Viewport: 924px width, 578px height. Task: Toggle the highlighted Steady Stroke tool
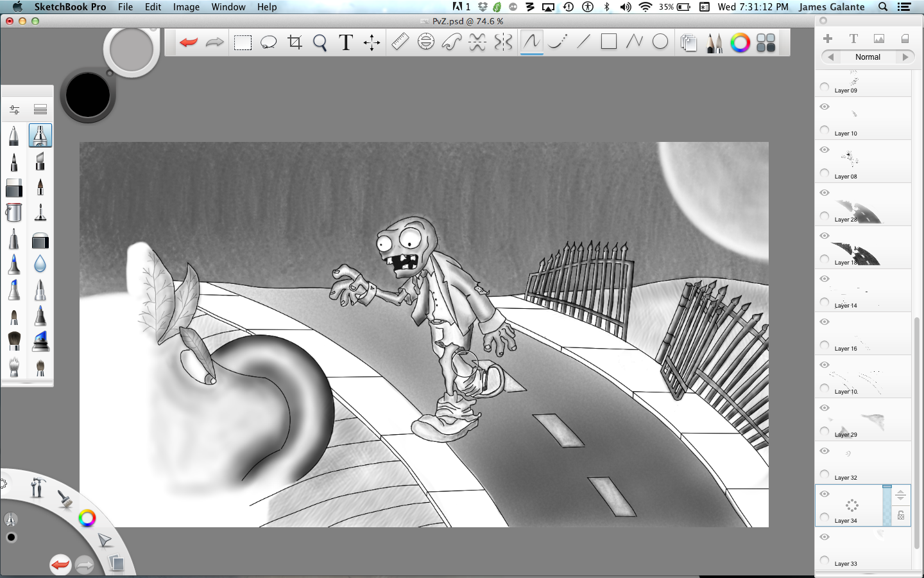pos(532,42)
